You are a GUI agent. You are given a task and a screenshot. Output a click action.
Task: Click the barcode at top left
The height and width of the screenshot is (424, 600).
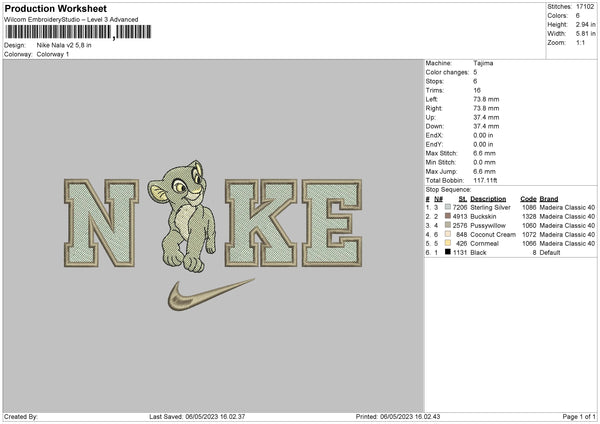pos(78,32)
